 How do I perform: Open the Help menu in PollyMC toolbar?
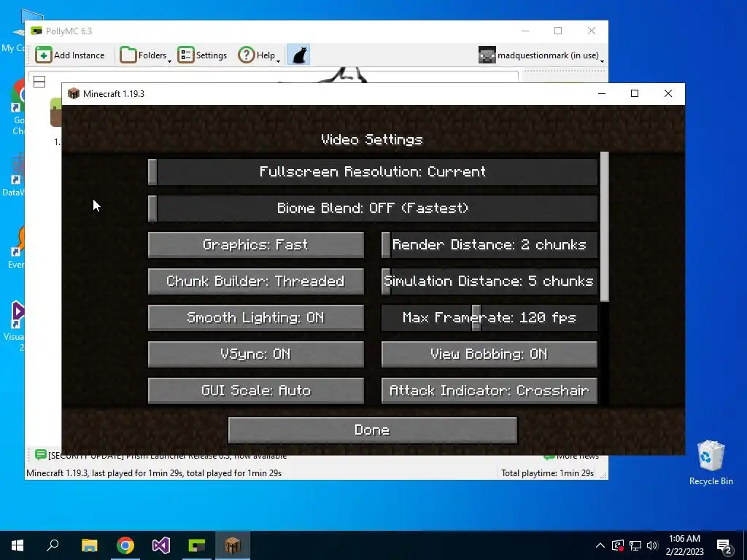pos(259,55)
